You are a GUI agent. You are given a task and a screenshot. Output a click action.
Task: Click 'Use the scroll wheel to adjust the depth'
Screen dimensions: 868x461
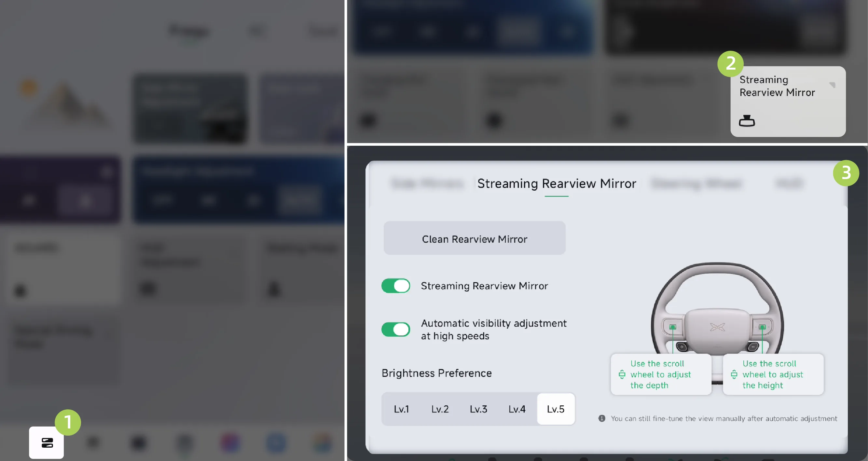pyautogui.click(x=660, y=374)
